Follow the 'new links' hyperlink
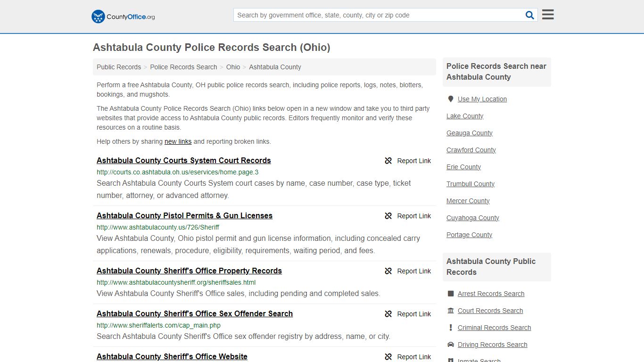The width and height of the screenshot is (644, 362). pos(178,141)
